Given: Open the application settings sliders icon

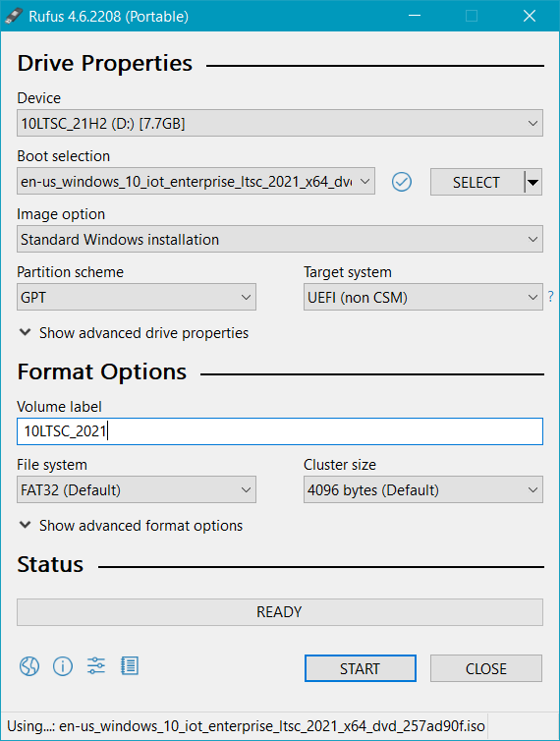Looking at the screenshot, I should (x=96, y=666).
